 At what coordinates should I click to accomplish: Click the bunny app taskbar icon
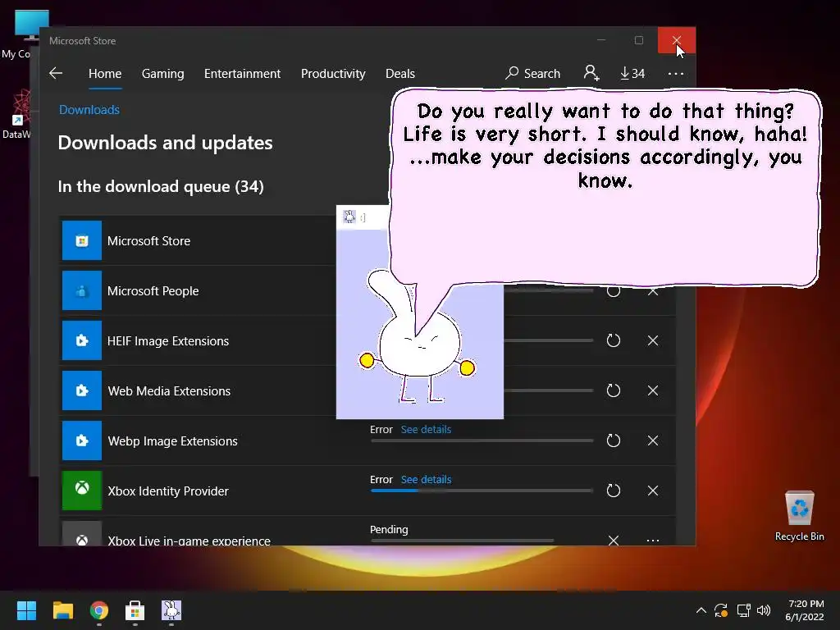pyautogui.click(x=171, y=610)
